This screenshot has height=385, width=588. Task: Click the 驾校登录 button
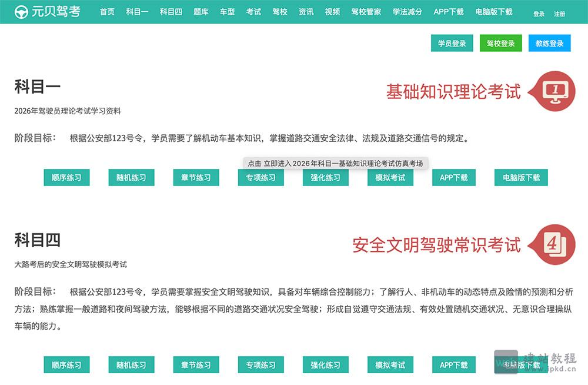[500, 43]
